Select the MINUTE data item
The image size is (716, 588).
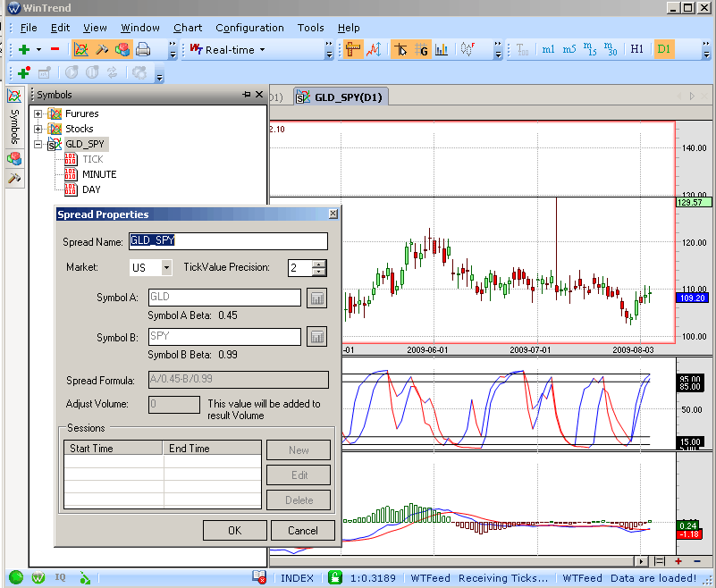coord(99,174)
